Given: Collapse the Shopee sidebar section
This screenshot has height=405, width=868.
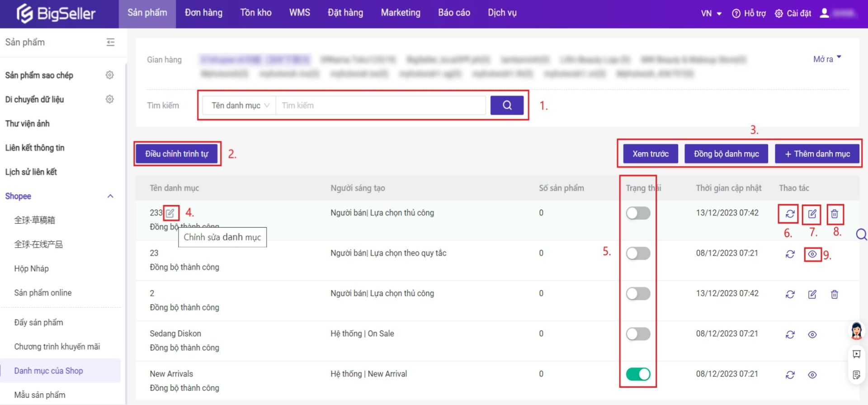Looking at the screenshot, I should coord(110,196).
